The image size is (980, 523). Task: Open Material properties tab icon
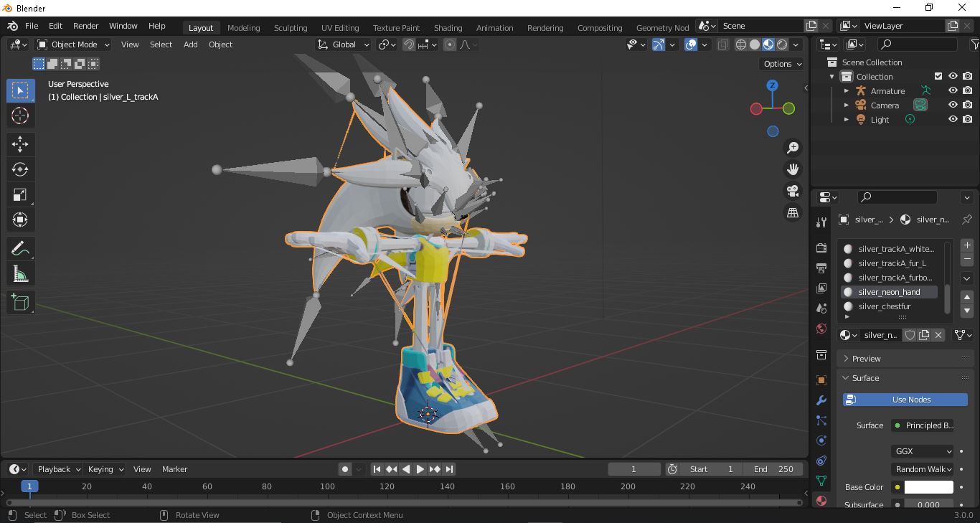821,500
